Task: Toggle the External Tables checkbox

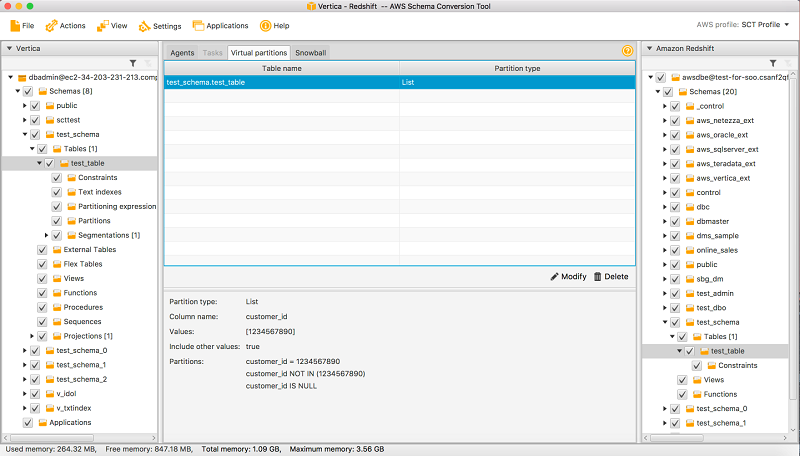Action: click(x=42, y=249)
